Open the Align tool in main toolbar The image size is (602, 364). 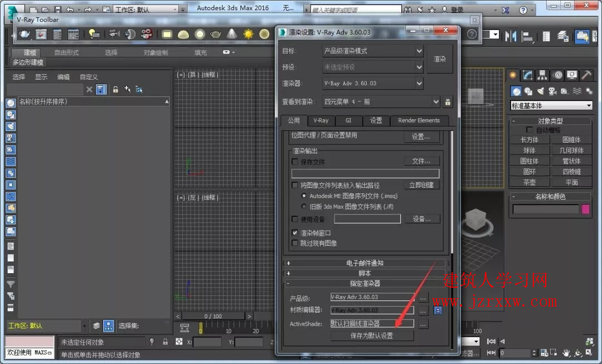[527, 36]
